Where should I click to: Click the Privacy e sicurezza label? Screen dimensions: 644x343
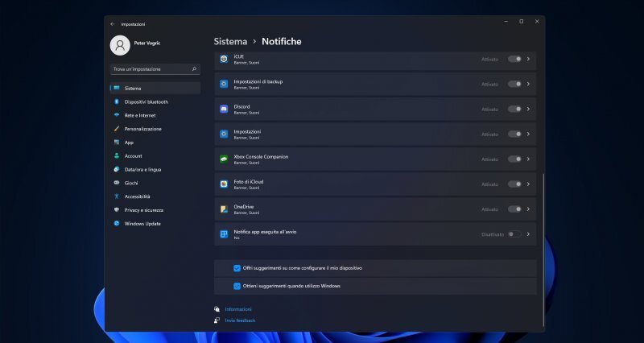coord(144,210)
